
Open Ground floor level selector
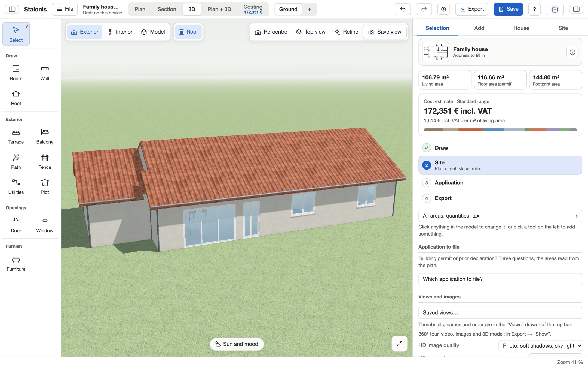click(288, 9)
